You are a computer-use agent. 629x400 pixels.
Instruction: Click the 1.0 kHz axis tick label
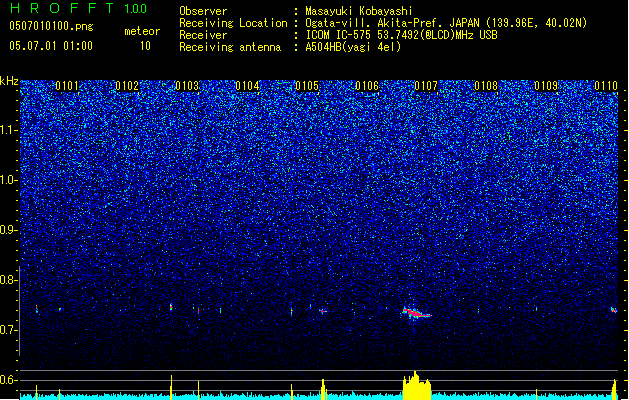click(x=9, y=180)
